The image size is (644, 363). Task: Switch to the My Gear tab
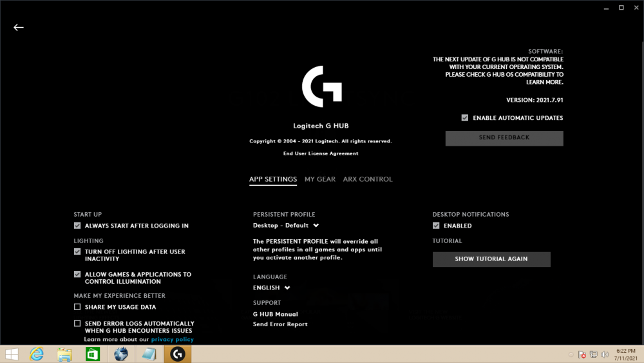(319, 179)
